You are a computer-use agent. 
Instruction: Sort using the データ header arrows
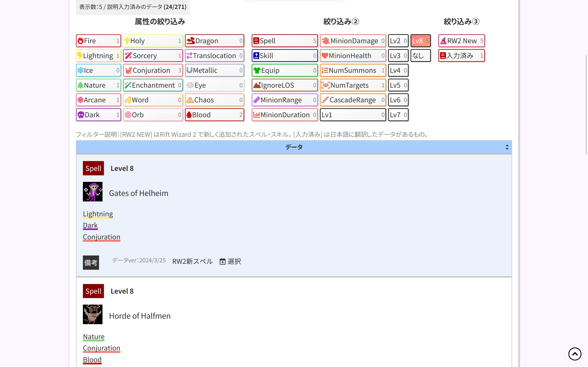tap(507, 147)
